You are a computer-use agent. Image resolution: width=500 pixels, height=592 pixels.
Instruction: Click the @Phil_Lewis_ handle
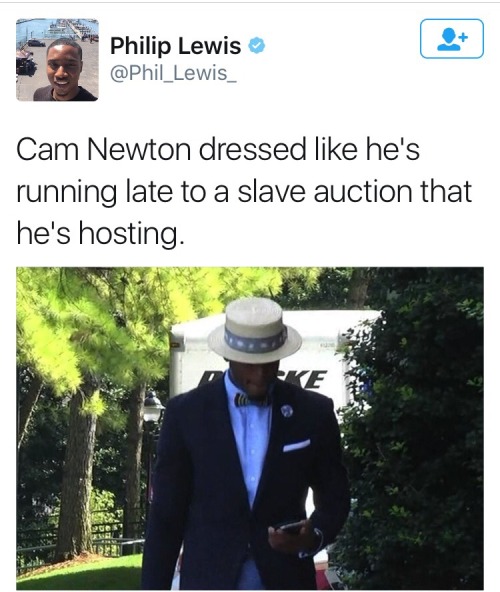173,73
